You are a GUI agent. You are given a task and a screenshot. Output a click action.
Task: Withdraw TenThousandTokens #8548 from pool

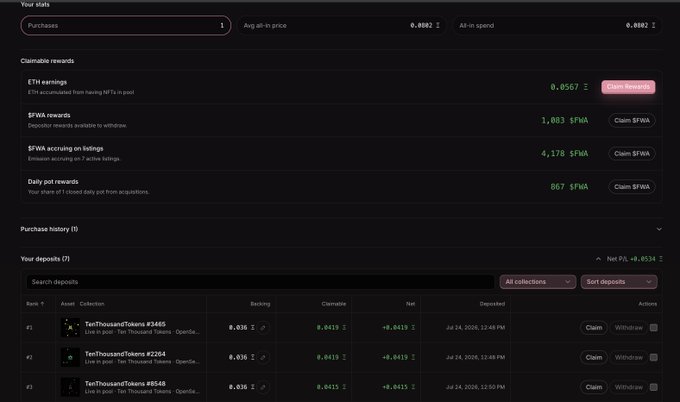629,387
